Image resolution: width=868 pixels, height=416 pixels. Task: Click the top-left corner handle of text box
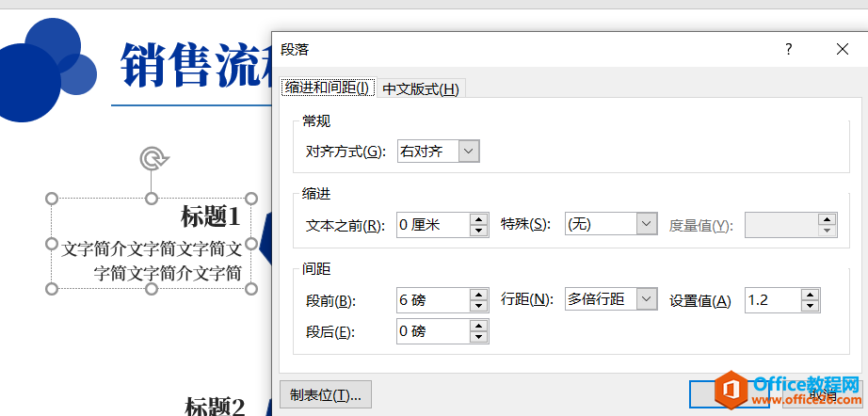pyautogui.click(x=51, y=198)
